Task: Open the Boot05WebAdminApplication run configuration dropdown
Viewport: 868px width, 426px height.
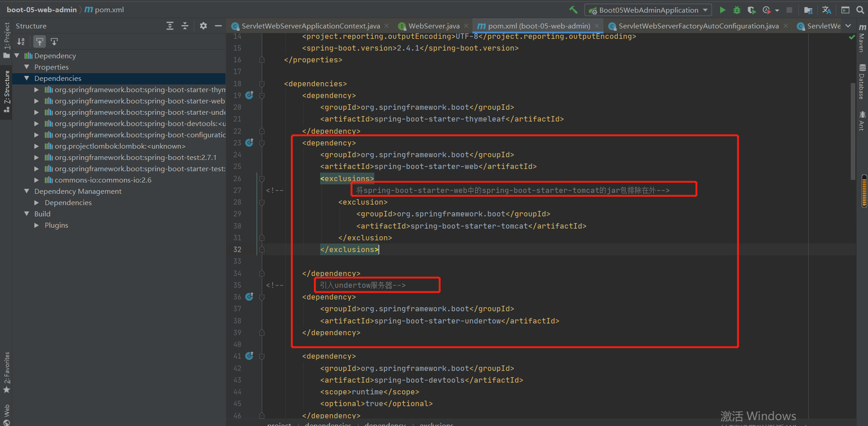Action: coord(648,10)
